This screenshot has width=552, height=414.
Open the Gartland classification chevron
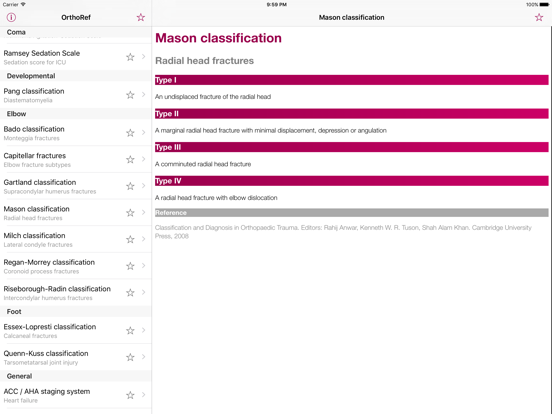click(x=144, y=186)
